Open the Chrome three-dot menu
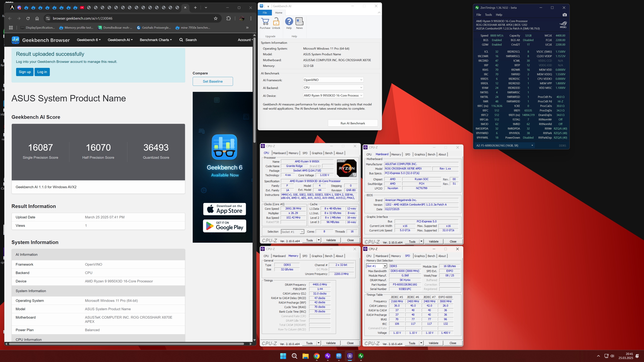This screenshot has height=362, width=644. [x=251, y=18]
